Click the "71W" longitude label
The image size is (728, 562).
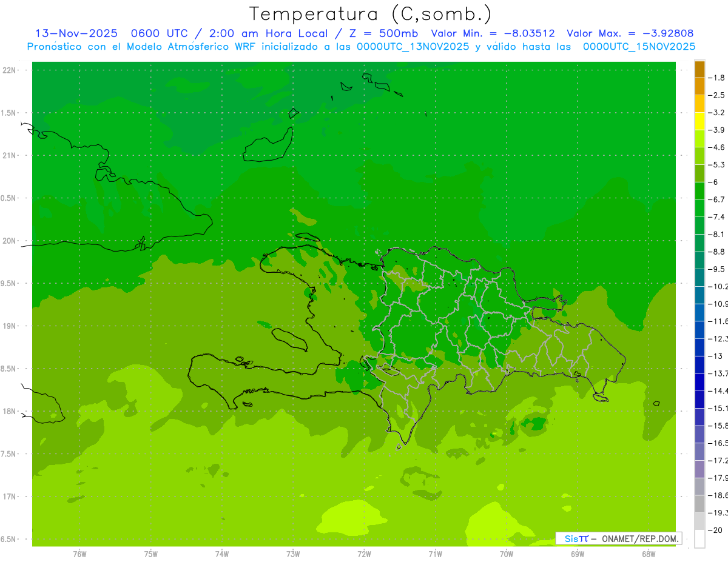pos(435,554)
